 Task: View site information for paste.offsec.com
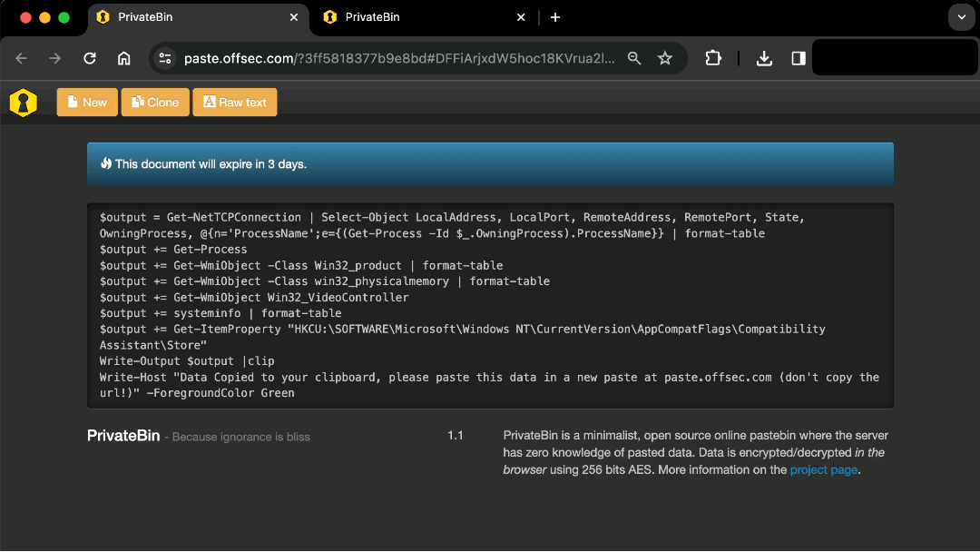(x=165, y=58)
